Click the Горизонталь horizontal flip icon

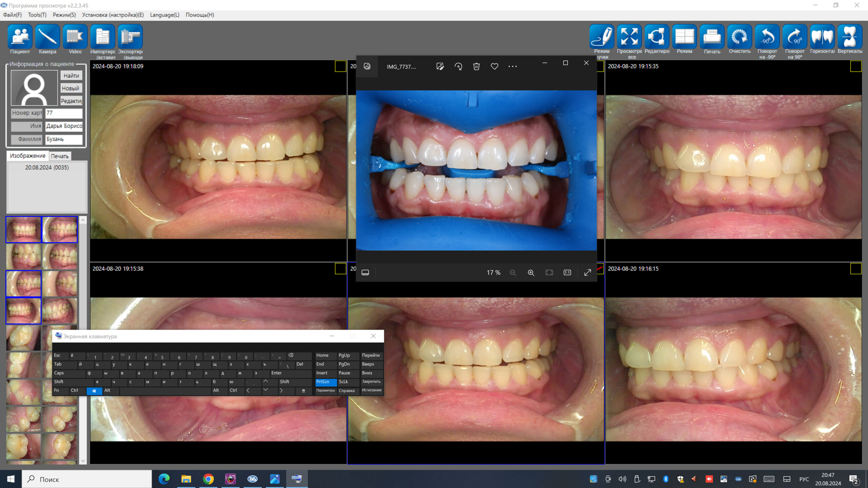[x=822, y=37]
